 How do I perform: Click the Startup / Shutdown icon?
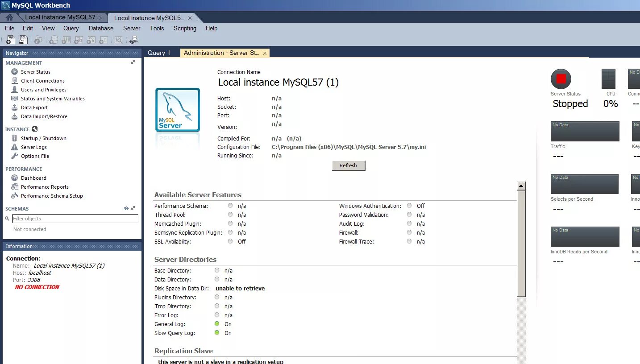click(x=15, y=138)
